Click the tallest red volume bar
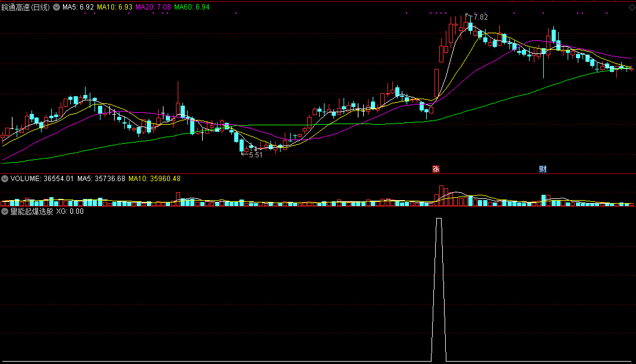The image size is (636, 364). [x=441, y=196]
